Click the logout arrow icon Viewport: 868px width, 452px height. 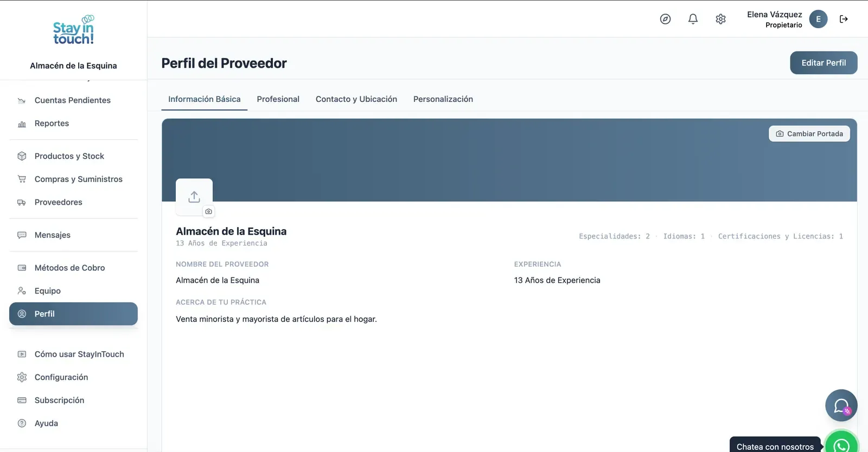844,19
